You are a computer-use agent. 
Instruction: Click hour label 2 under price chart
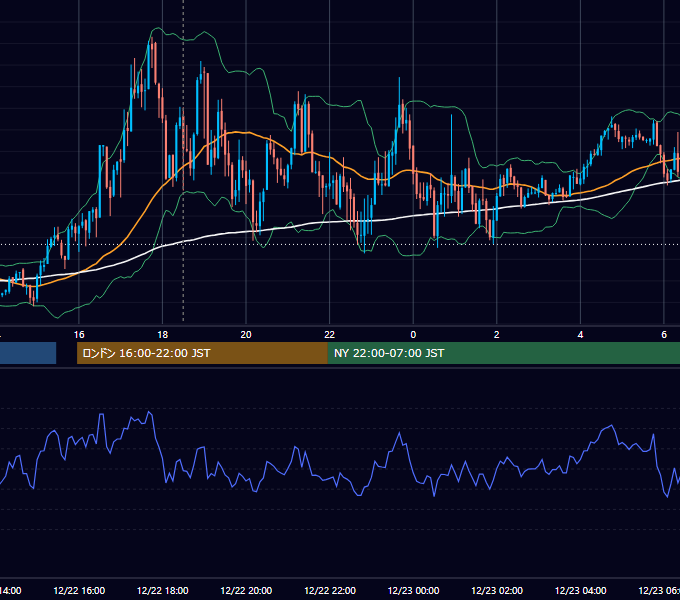(x=497, y=335)
